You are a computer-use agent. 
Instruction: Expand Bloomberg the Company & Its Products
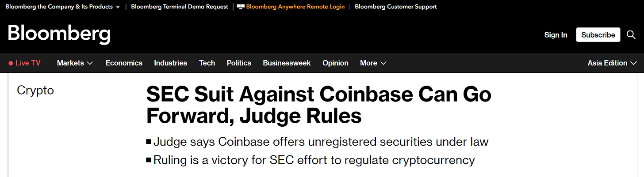tap(62, 7)
